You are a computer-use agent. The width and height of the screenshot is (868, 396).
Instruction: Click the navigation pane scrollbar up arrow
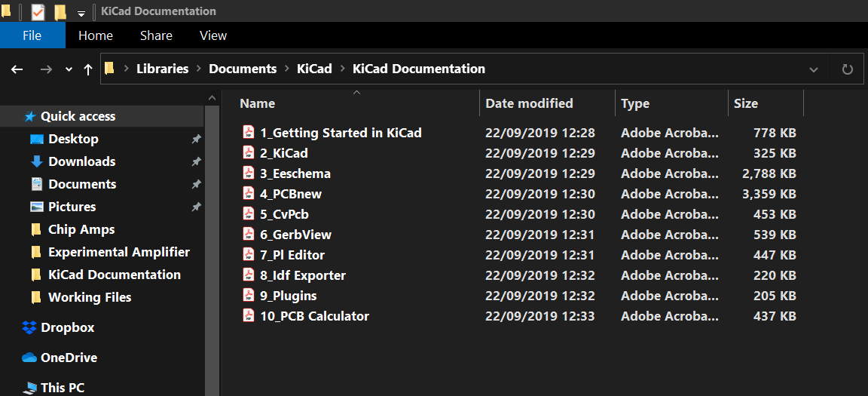tap(212, 98)
